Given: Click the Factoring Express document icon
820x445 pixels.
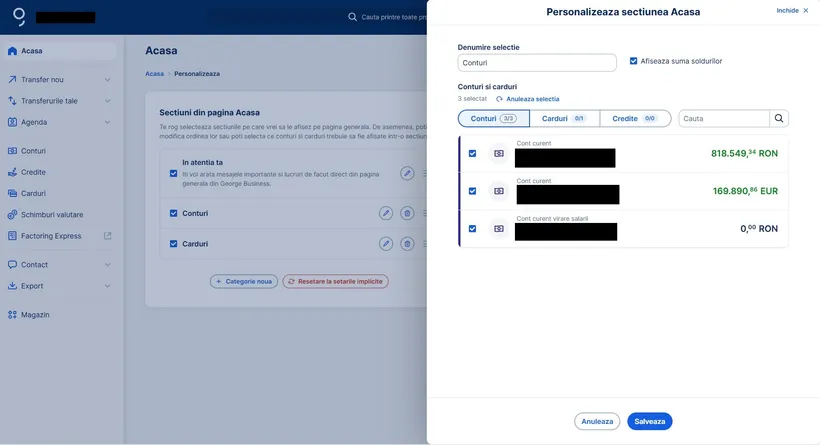Looking at the screenshot, I should (13, 236).
